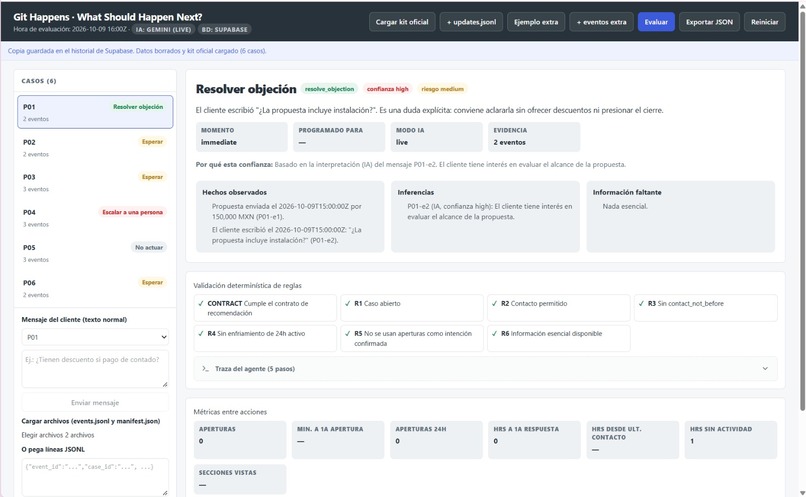Click the Hechos observados panel heading
This screenshot has width=806, height=497.
point(234,192)
